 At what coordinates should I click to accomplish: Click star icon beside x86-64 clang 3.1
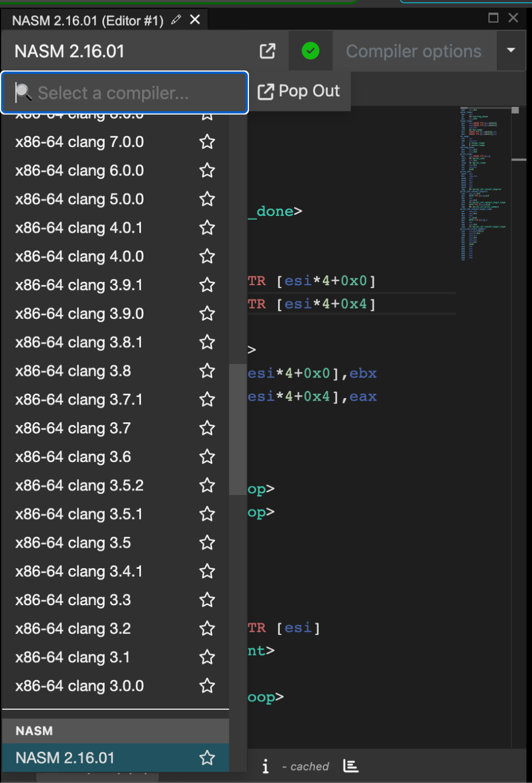(207, 657)
